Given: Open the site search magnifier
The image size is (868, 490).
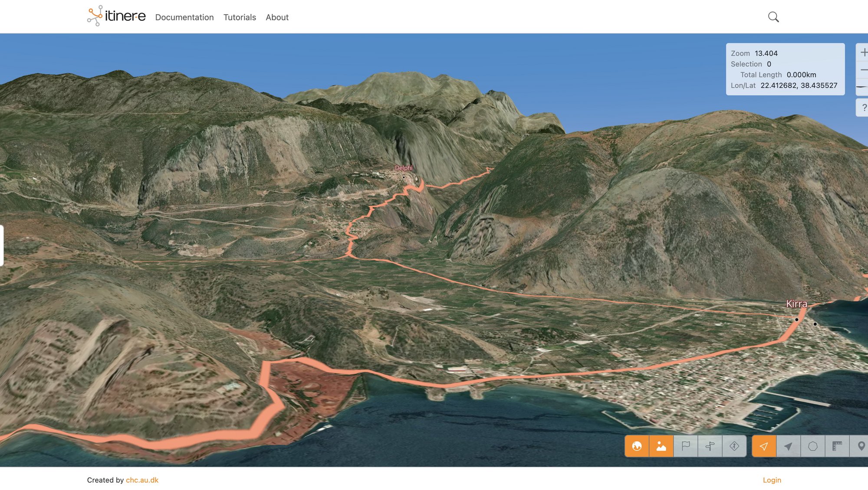Looking at the screenshot, I should (773, 17).
